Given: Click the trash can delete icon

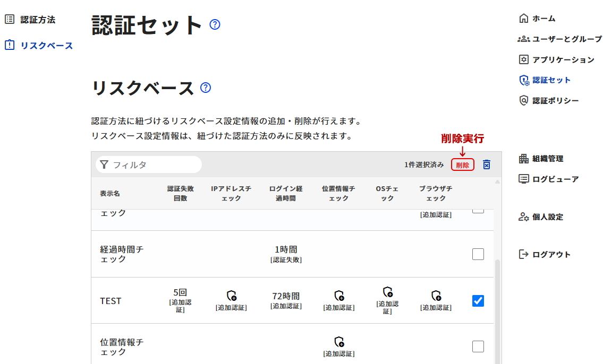Looking at the screenshot, I should pos(486,165).
